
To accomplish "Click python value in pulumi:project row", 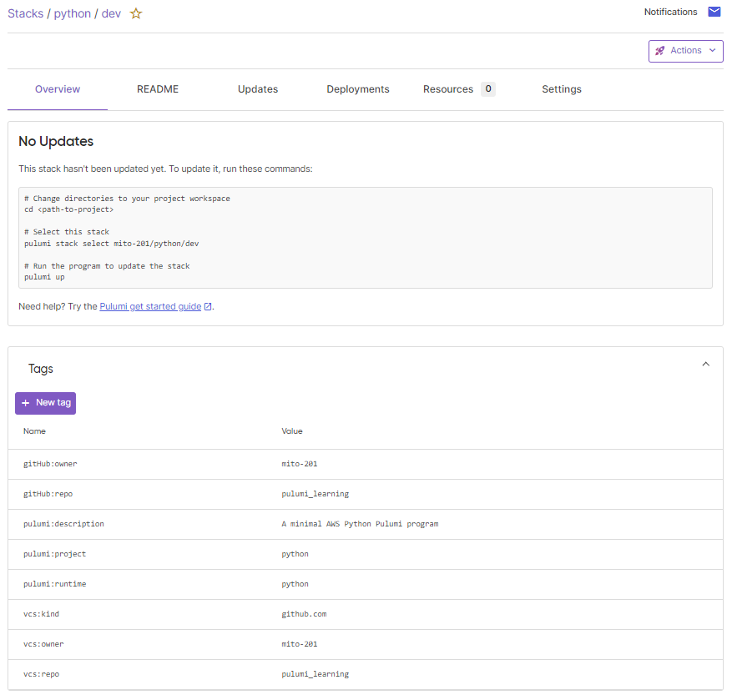I will click(295, 554).
